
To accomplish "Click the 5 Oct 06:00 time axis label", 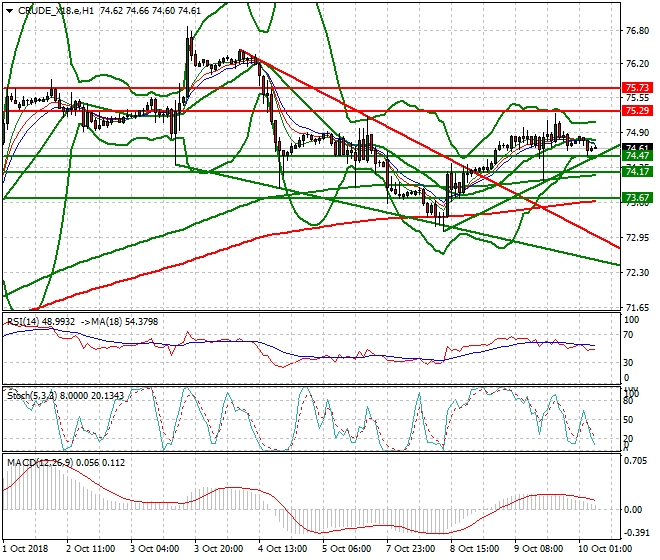I will (x=346, y=548).
